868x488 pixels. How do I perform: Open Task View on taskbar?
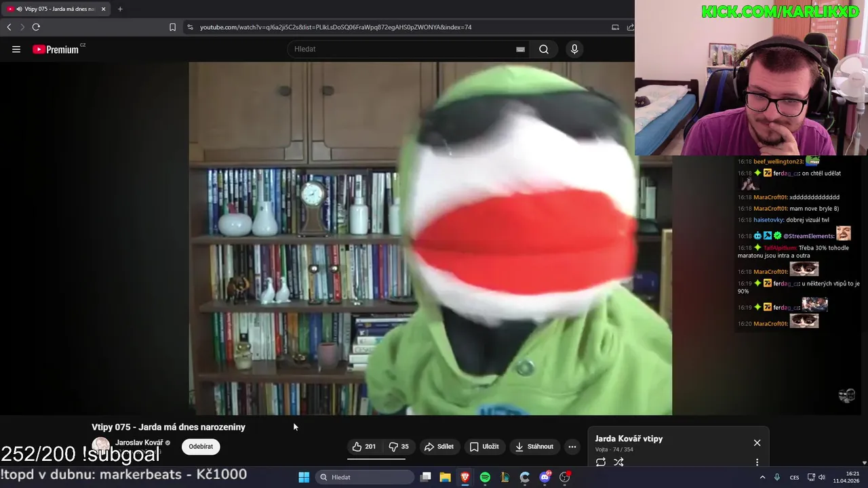(425, 477)
